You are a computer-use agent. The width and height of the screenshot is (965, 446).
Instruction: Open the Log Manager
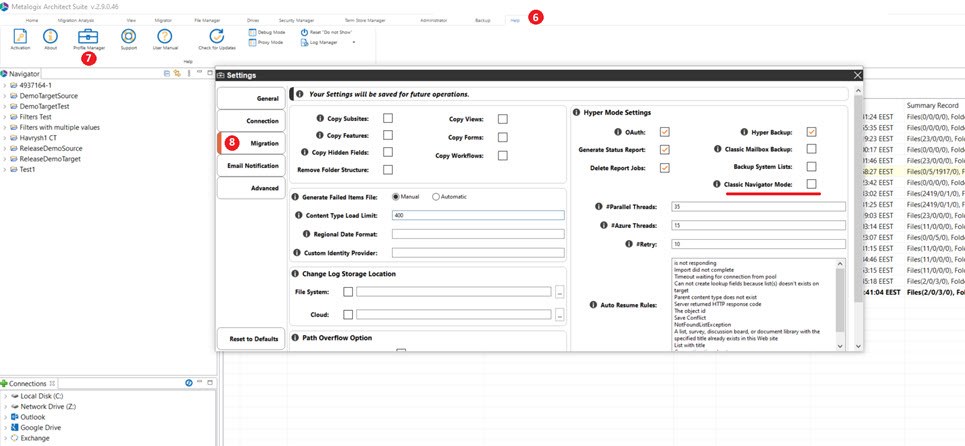point(319,42)
